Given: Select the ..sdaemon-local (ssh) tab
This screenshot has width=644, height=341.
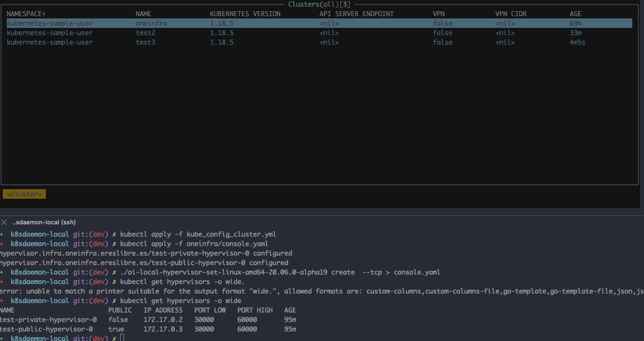Looking at the screenshot, I should click(x=44, y=222).
